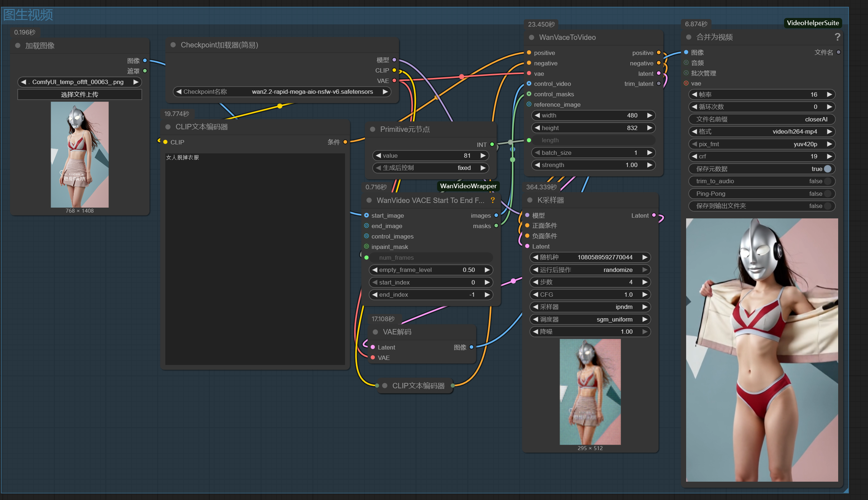The width and height of the screenshot is (868, 500).
Task: Open the pix_fmt dropdown
Action: (762, 144)
